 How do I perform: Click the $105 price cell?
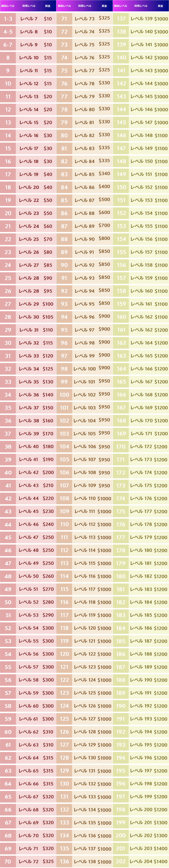(x=48, y=317)
